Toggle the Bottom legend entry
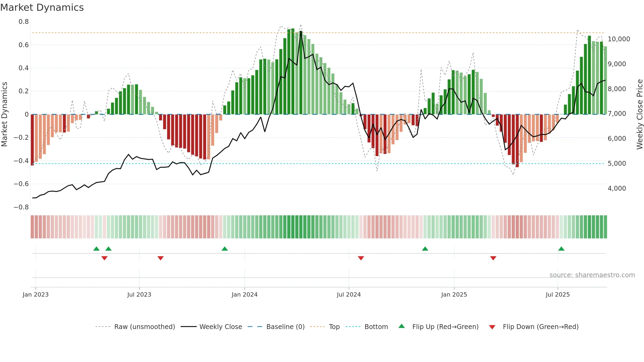The height and width of the screenshot is (362, 644). coord(367,327)
